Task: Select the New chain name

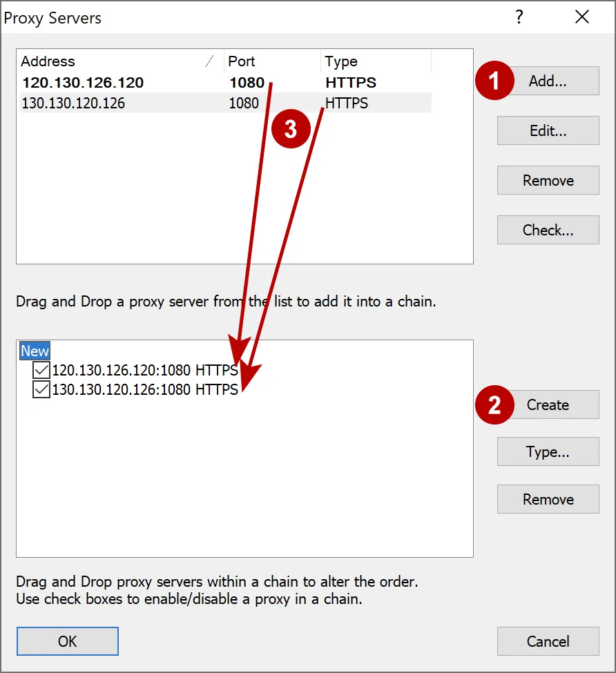Action: pos(34,351)
